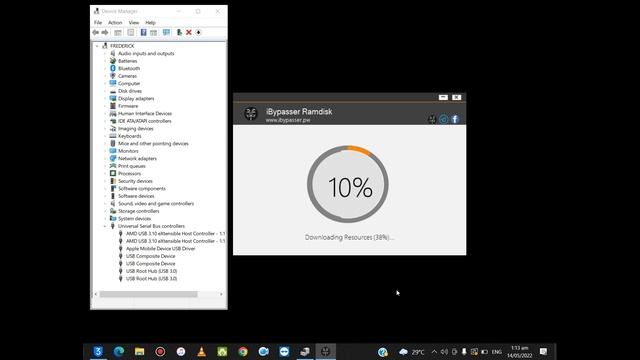
Task: Go back using Device Manager toolbar arrow
Action: click(x=96, y=32)
